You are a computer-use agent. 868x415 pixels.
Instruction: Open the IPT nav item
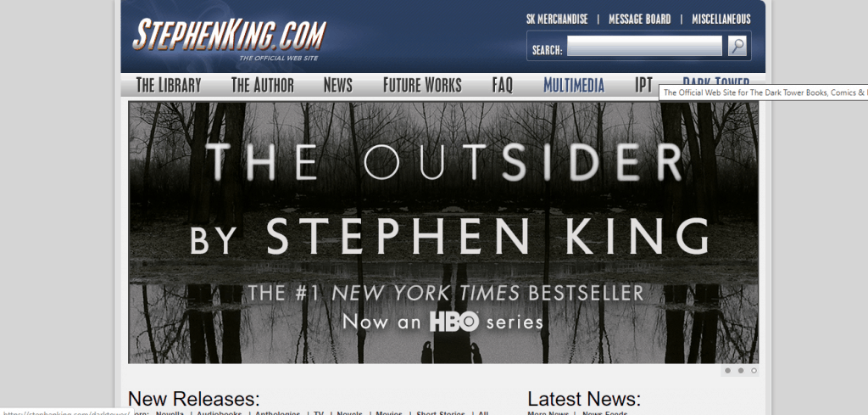[643, 86]
